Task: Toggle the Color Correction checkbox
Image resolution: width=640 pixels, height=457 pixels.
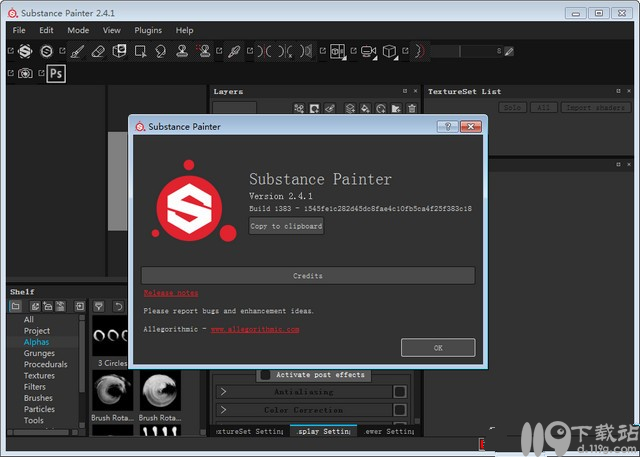Action: tap(400, 410)
